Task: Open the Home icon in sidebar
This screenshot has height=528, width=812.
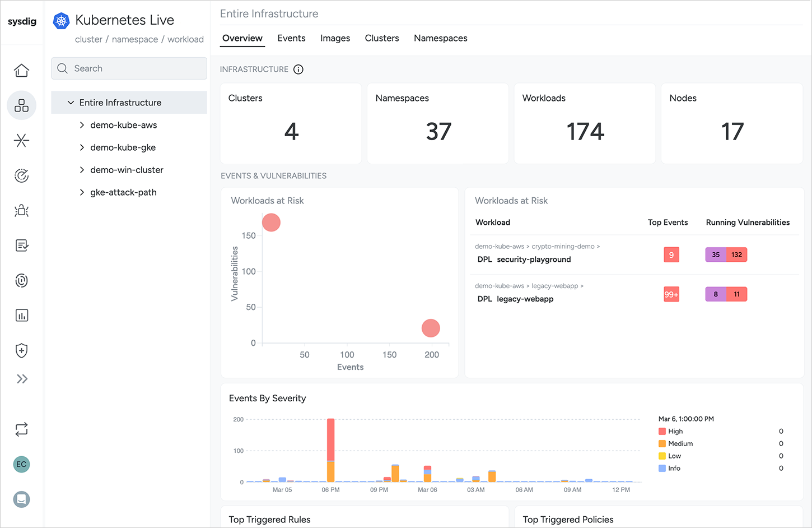Action: [x=21, y=71]
